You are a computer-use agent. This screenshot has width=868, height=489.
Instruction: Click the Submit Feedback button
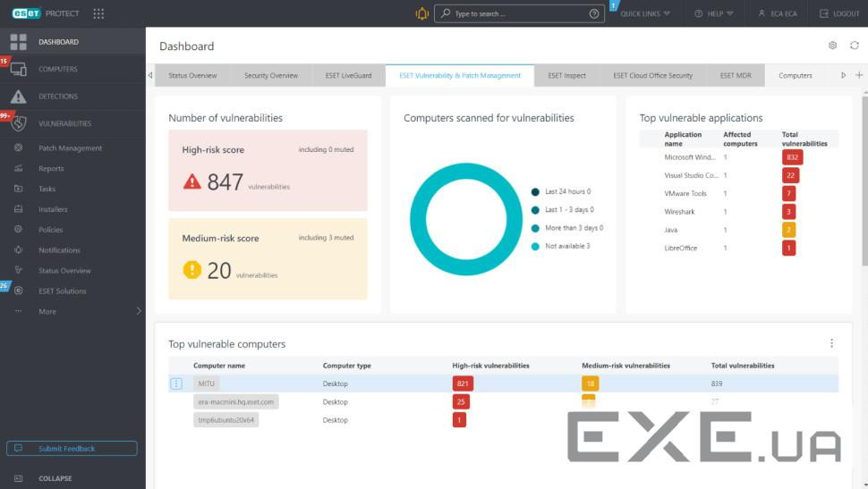72,448
